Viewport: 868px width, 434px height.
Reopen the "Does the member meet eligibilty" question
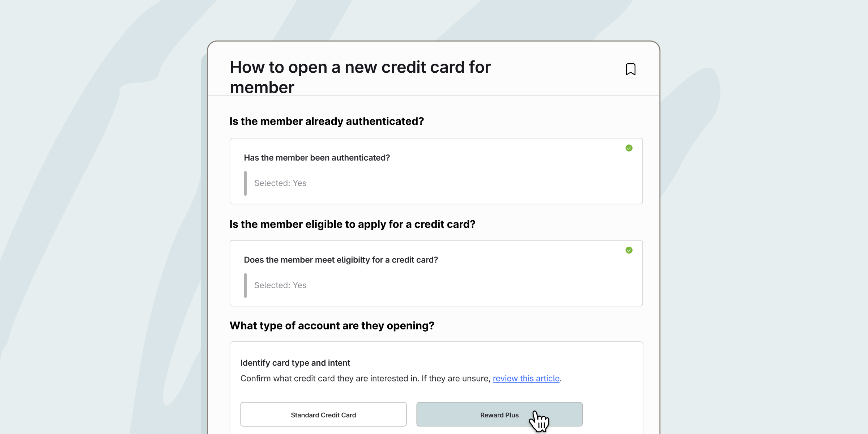click(x=341, y=260)
